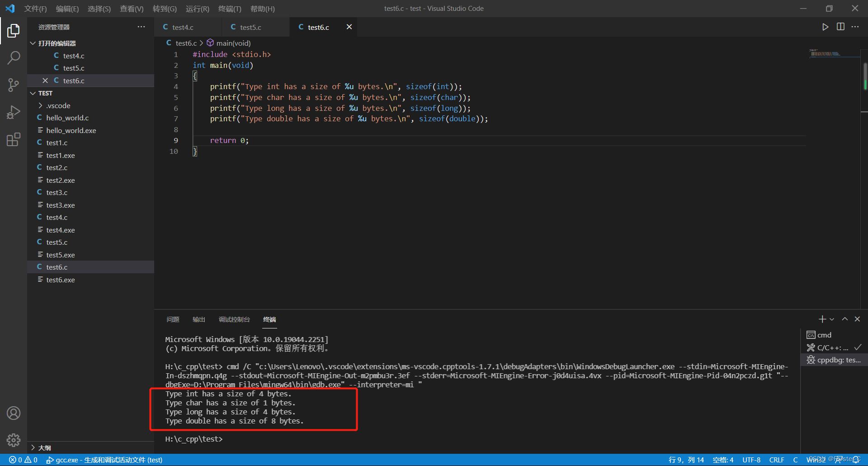
Task: Run the code with play icon
Action: click(825, 27)
